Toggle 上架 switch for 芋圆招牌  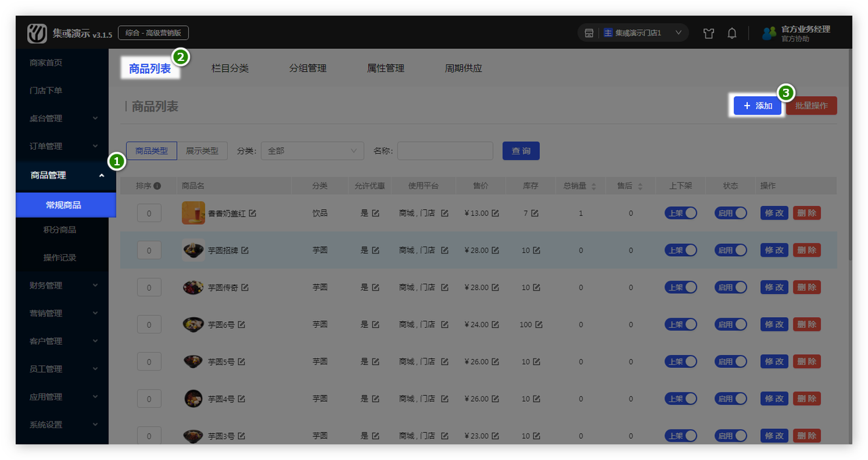[681, 250]
